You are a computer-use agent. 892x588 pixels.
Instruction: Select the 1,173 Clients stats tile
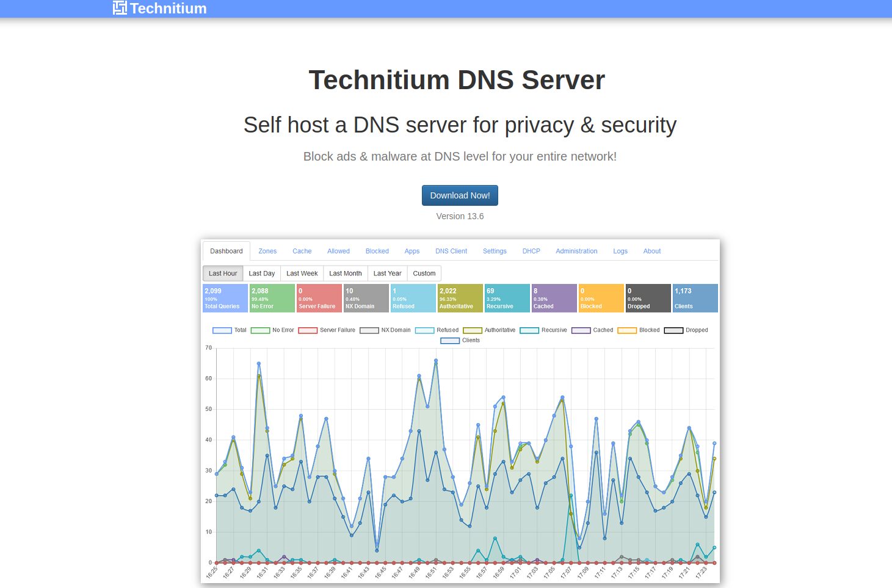click(695, 298)
